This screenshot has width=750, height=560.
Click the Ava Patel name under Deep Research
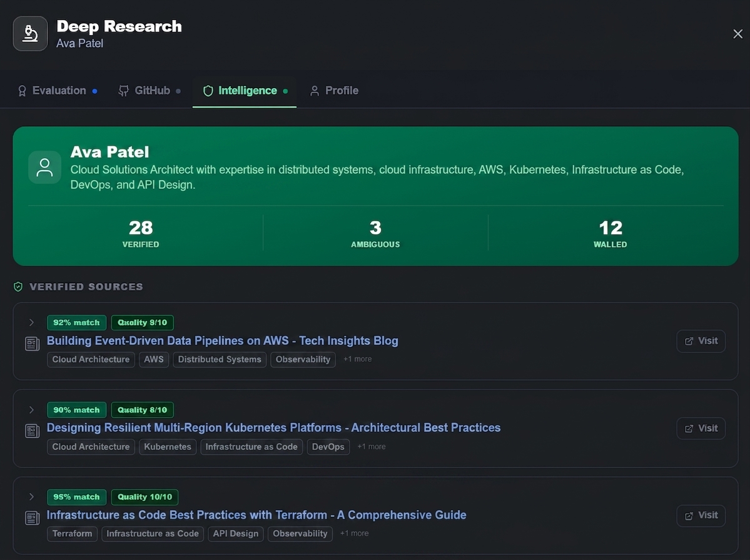(x=80, y=44)
